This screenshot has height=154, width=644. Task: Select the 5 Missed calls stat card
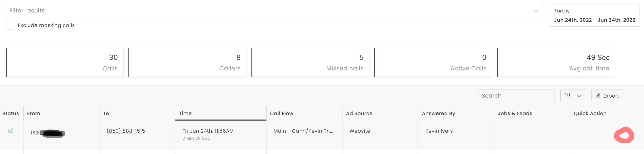310,62
